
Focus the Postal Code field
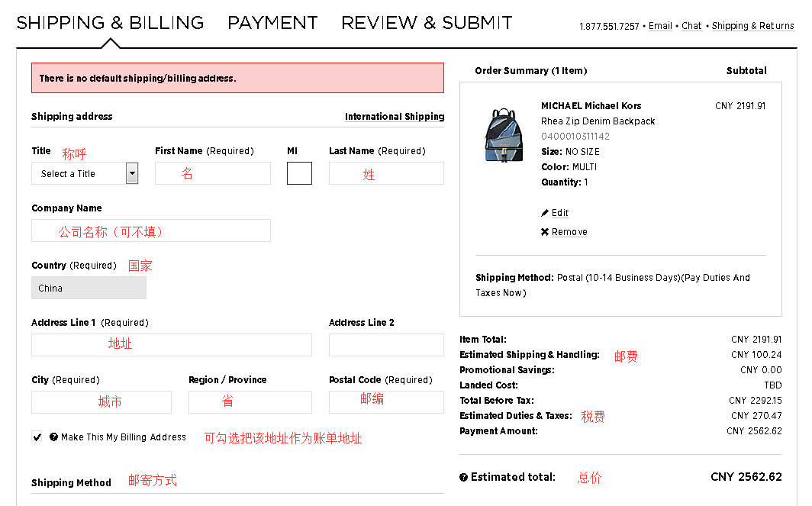point(386,402)
